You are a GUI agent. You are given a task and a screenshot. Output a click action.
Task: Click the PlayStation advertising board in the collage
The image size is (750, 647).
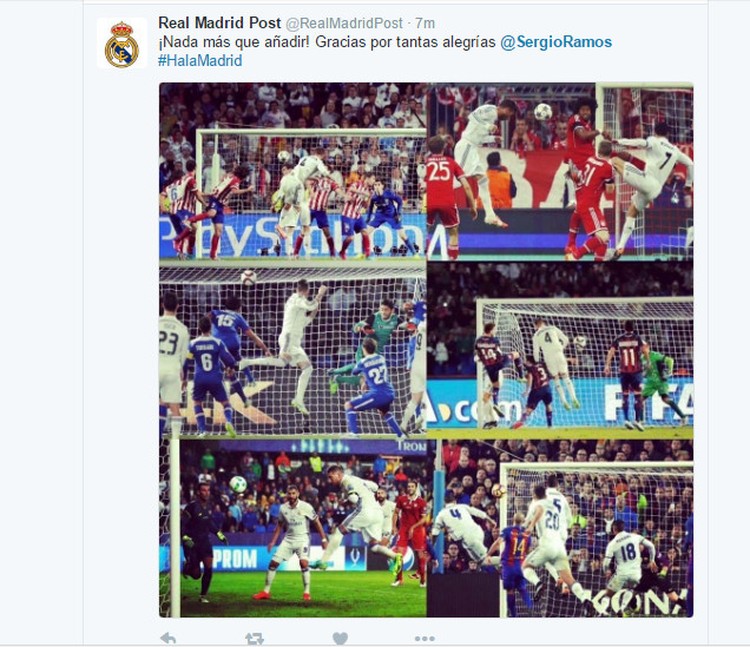[293, 236]
